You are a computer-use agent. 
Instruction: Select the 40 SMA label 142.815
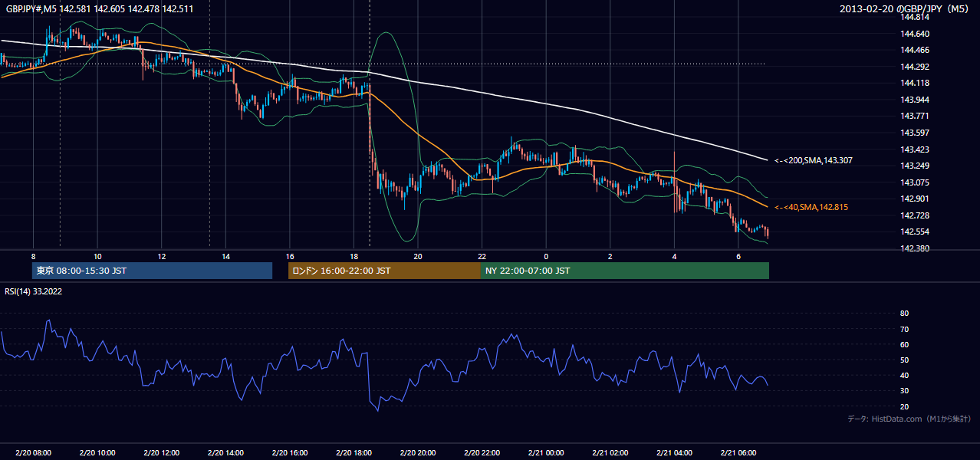[811, 207]
